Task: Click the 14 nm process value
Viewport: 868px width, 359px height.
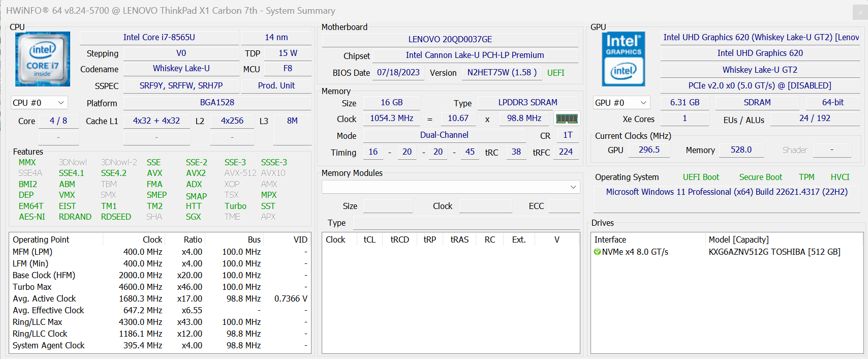Action: coord(276,37)
